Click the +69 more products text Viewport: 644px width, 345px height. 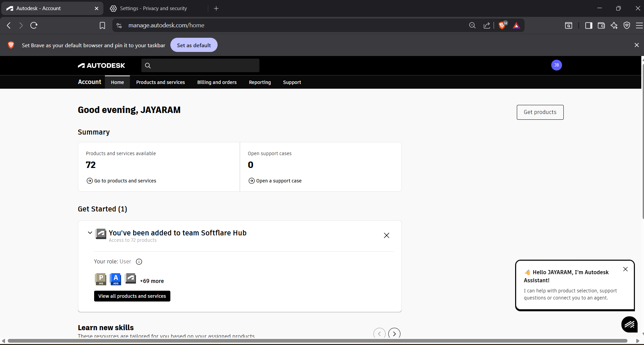coord(152,281)
